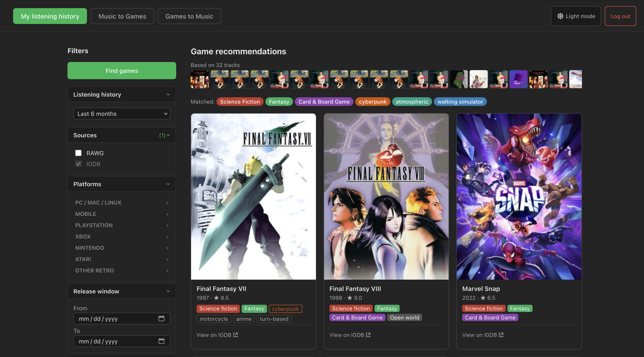The width and height of the screenshot is (644, 357).
Task: Select the green frog album track thumbnail
Action: pyautogui.click(x=459, y=79)
